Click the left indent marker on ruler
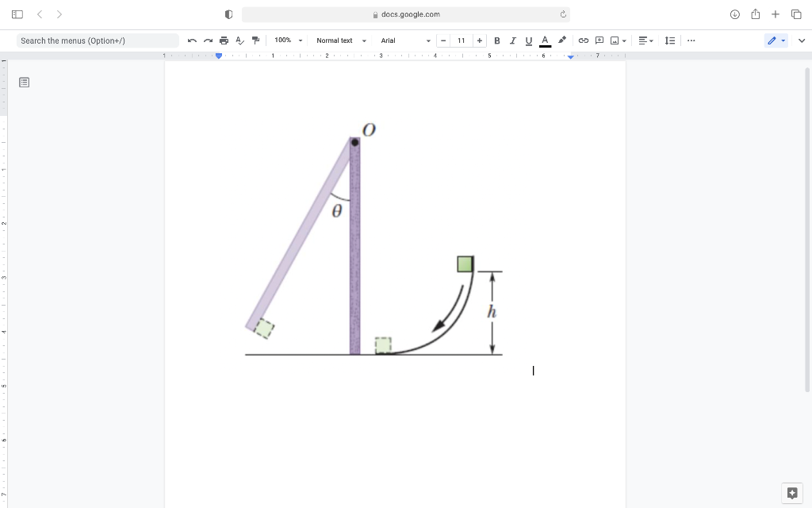Viewport: 812px width, 508px height. tap(219, 56)
